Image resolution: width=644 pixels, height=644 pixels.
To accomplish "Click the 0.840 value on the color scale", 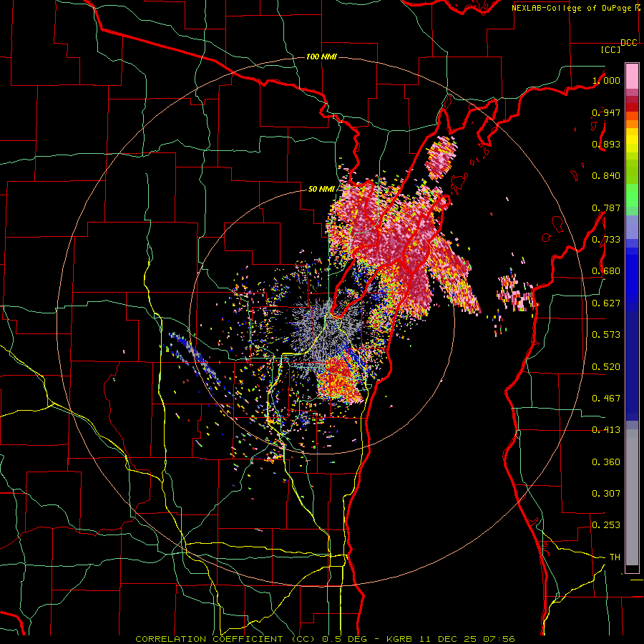I will pos(606,176).
